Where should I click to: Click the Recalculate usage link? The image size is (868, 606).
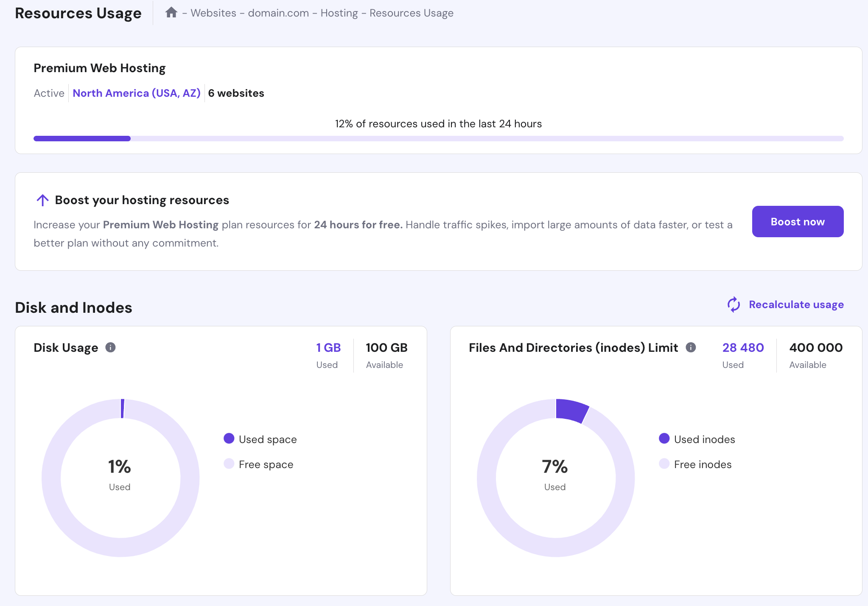point(796,305)
